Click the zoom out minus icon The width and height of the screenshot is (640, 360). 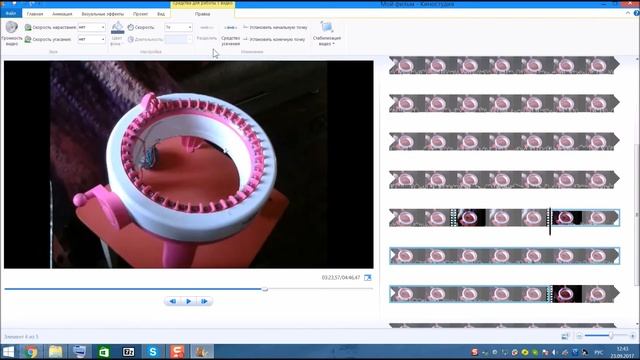(579, 336)
